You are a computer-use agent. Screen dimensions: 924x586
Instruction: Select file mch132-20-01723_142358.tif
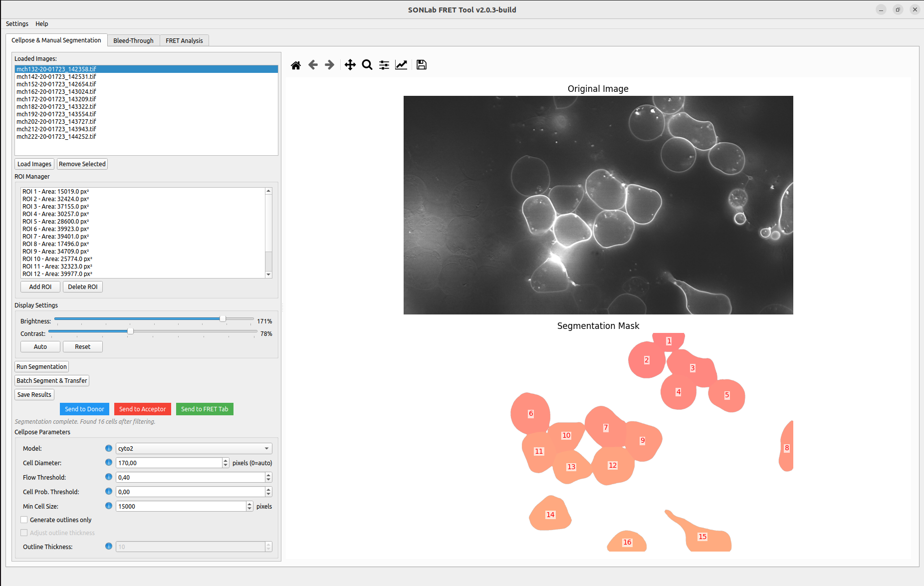(146, 69)
